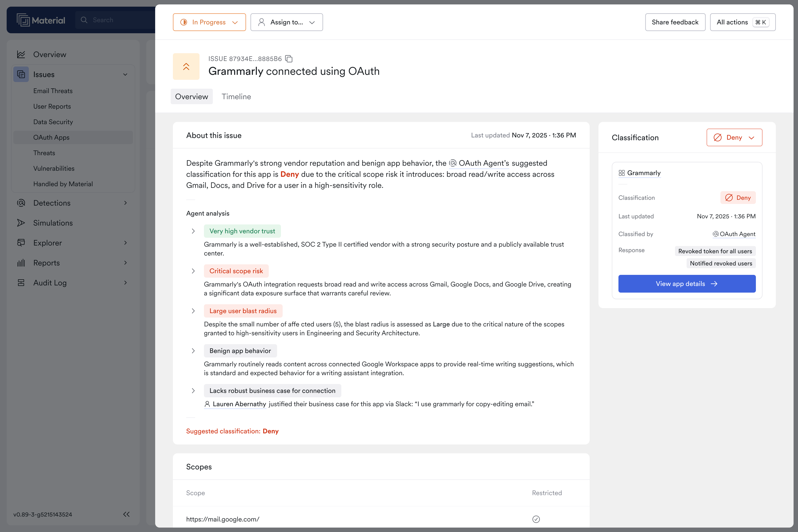Click the Material logo icon
The width and height of the screenshot is (798, 532).
point(23,20)
